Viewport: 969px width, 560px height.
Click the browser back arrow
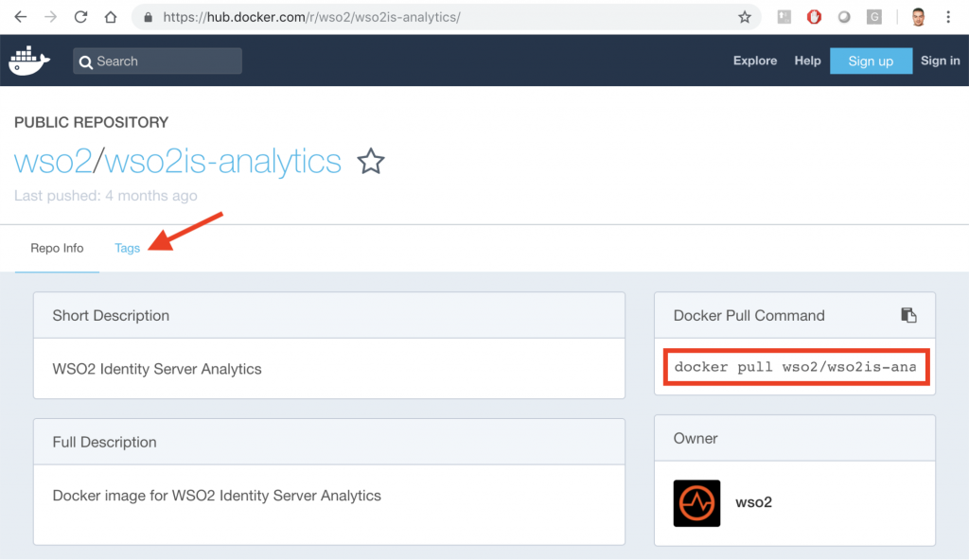coord(20,17)
